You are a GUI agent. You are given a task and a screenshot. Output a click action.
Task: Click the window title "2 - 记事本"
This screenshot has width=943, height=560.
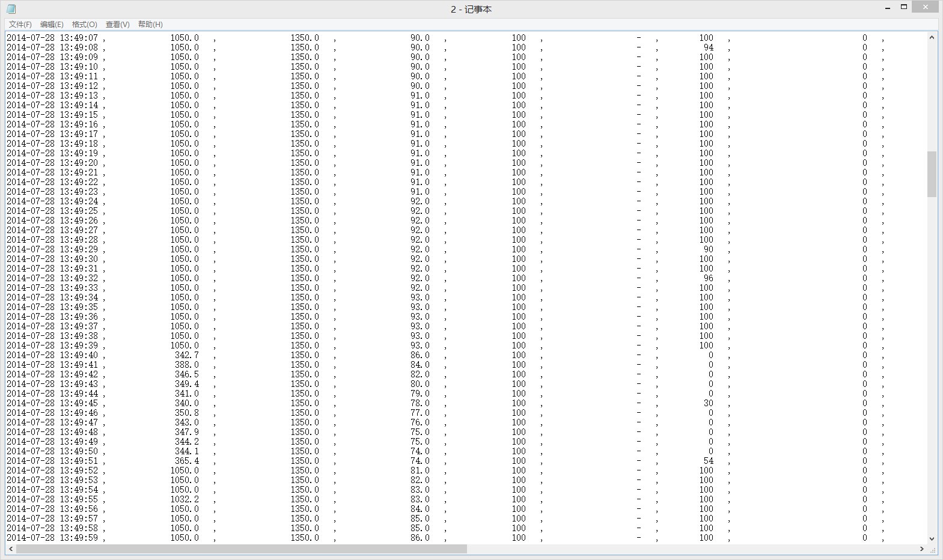tap(471, 10)
